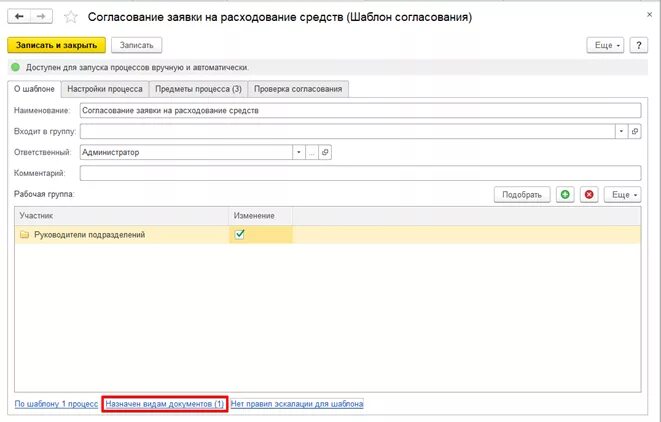The image size is (661, 422).
Task: Expand the Входит в группу dropdown list
Action: click(x=621, y=132)
